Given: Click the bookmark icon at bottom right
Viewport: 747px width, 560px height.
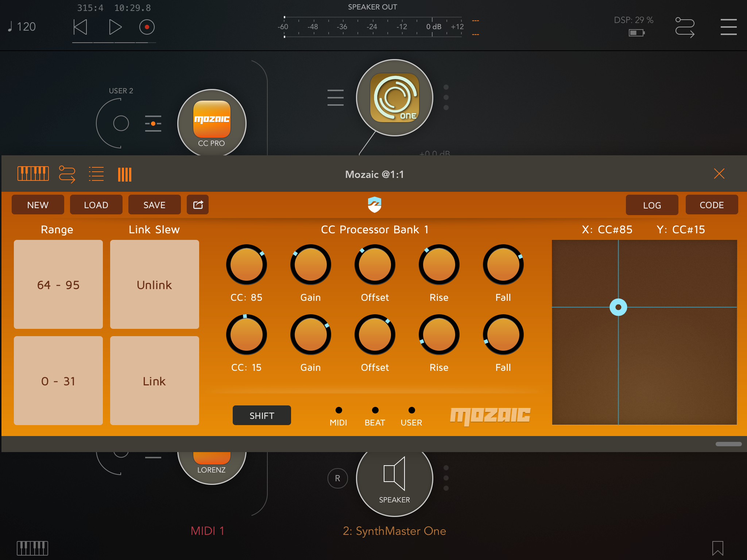Looking at the screenshot, I should 718,548.
